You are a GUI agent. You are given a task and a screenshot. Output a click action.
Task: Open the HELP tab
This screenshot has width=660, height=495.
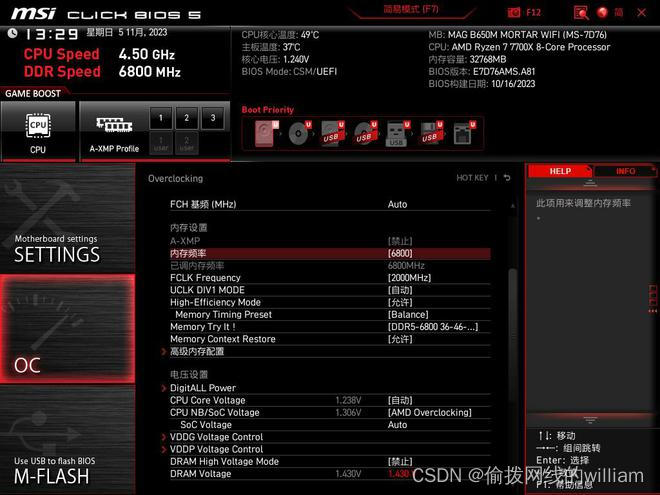click(x=560, y=171)
